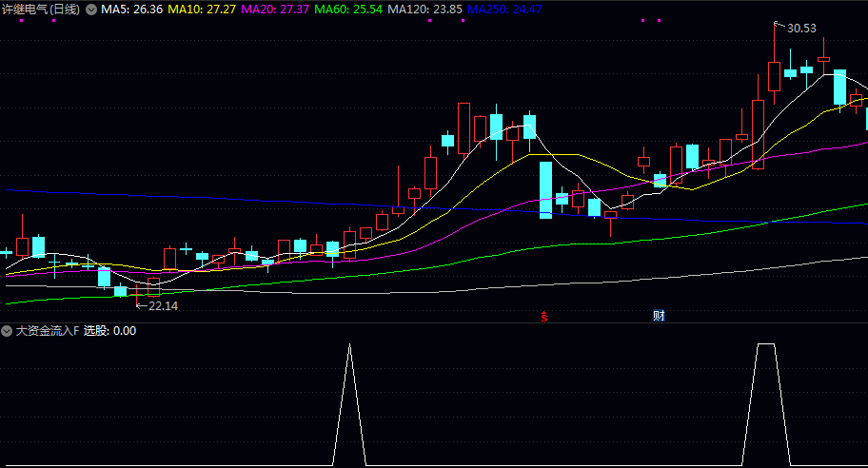Click the second signal plateau in lower panel

point(766,345)
